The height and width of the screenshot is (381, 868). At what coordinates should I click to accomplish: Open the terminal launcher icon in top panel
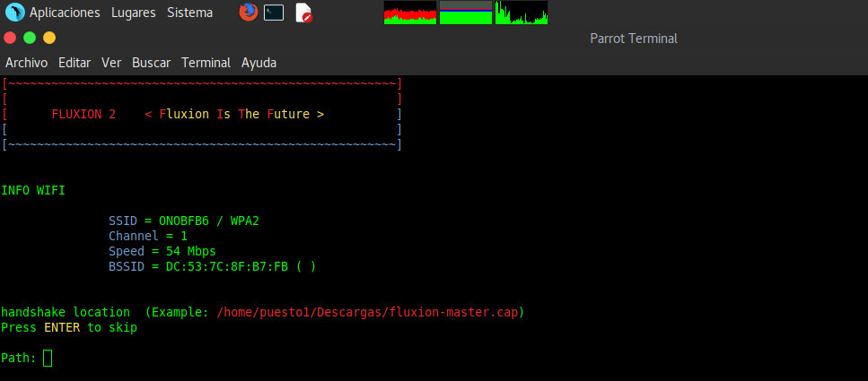point(274,13)
